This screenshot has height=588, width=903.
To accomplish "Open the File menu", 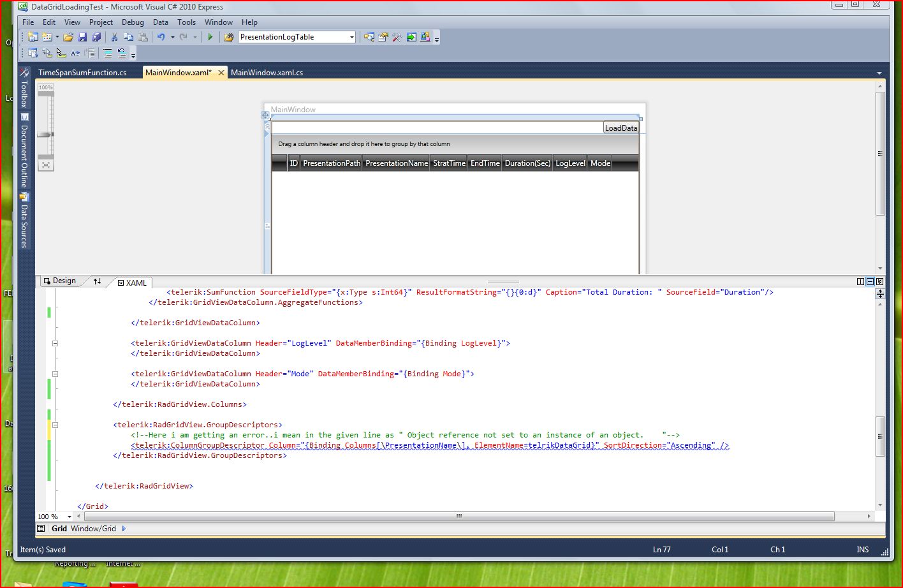I will click(x=28, y=22).
